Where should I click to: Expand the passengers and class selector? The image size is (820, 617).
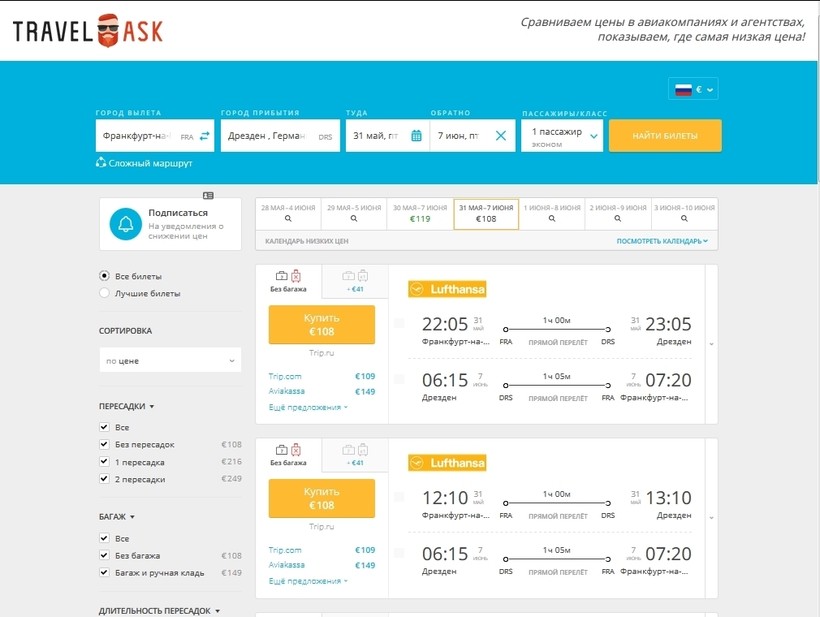coord(562,136)
